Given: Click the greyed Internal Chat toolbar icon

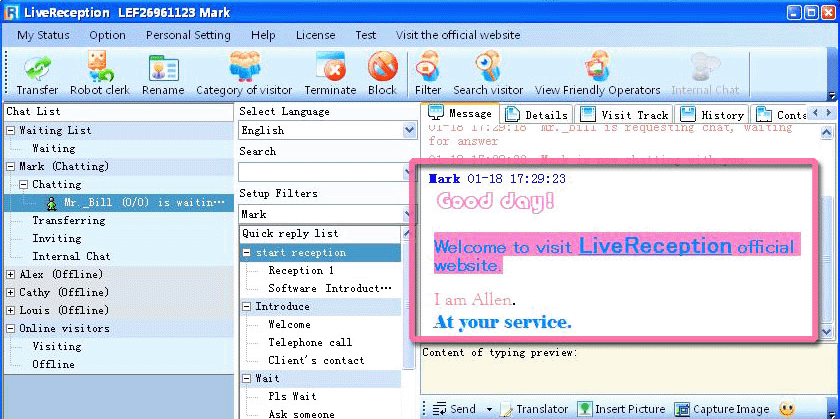Looking at the screenshot, I should click(705, 76).
